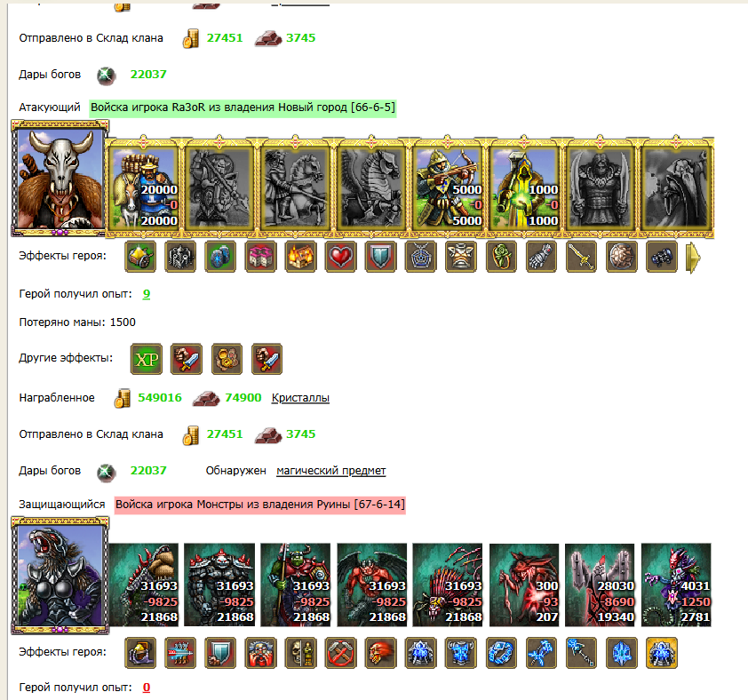Click the attacker bull skull hero portrait

coord(60,179)
